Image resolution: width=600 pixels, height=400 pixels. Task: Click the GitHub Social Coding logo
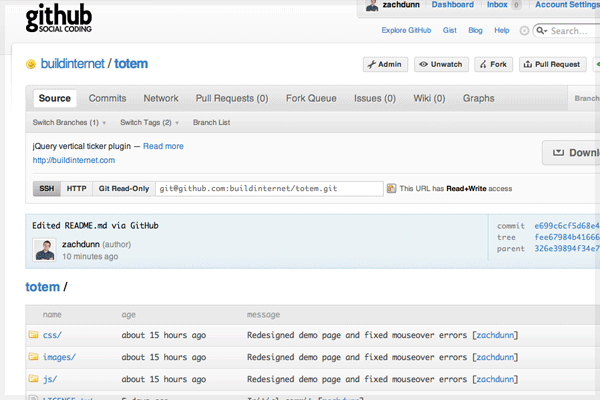[x=66, y=21]
